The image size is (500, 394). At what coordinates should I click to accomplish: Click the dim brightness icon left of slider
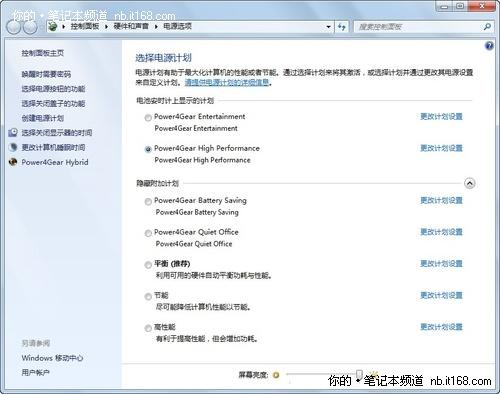276,375
